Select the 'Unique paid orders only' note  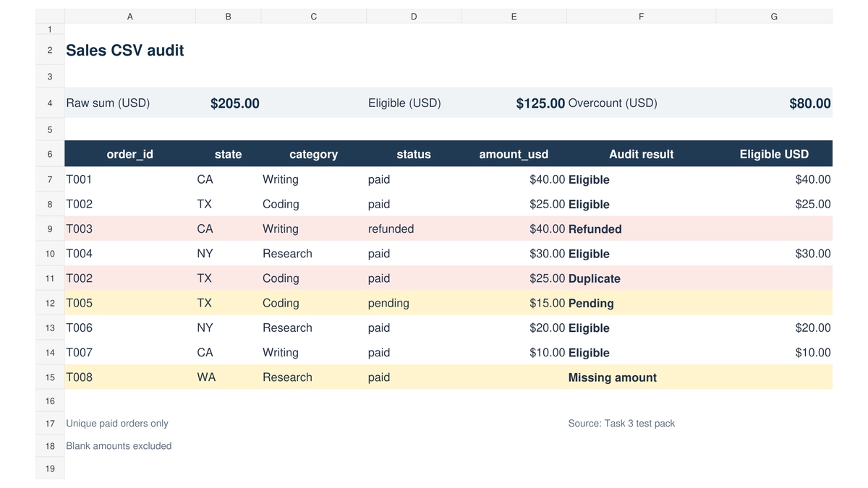(x=129, y=424)
